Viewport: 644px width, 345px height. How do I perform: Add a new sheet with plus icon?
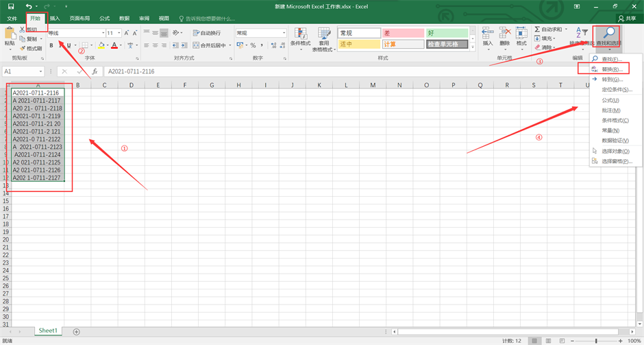[76, 331]
